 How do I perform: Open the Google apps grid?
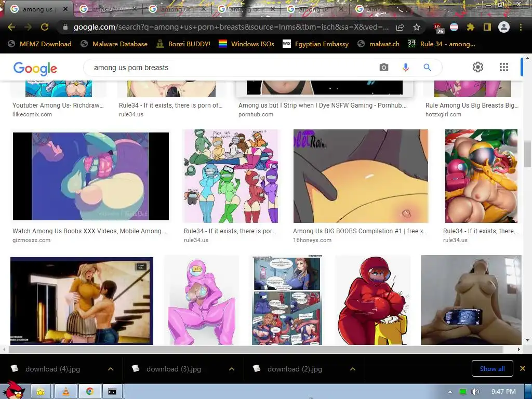pos(504,67)
